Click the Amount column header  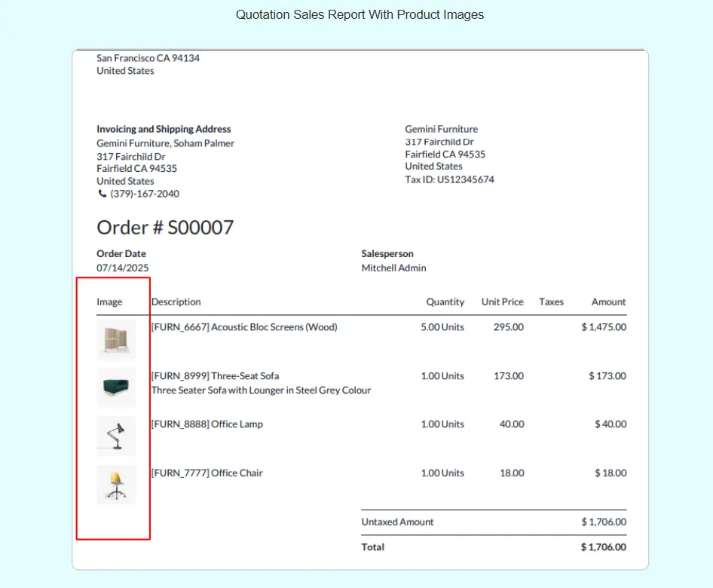coord(608,302)
